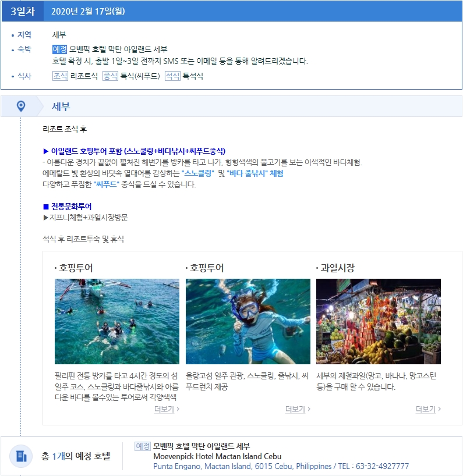Open the fruit market photo
Image resolution: width=463 pixels, height=476 pixels.
tap(378, 321)
